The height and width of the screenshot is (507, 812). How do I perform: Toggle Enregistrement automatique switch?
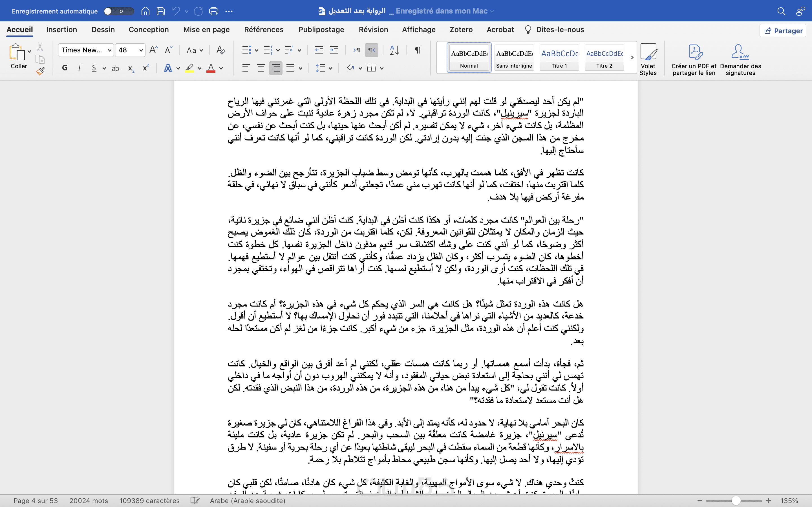click(x=118, y=11)
